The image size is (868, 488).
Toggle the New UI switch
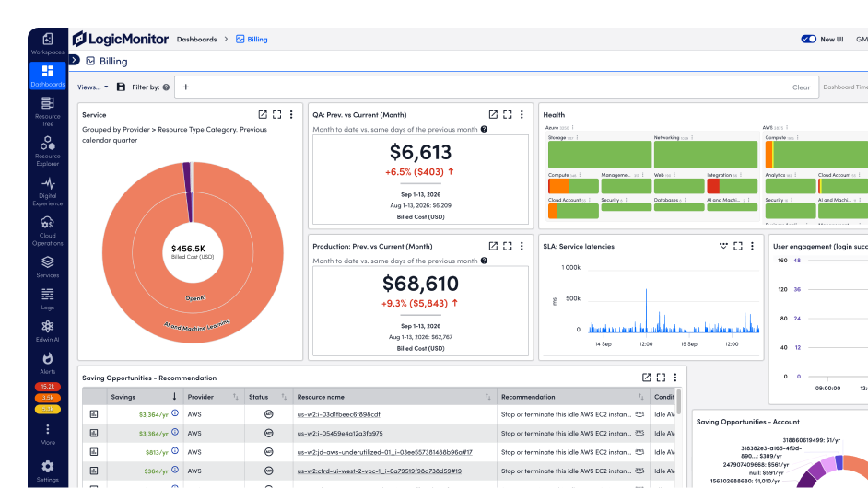809,39
